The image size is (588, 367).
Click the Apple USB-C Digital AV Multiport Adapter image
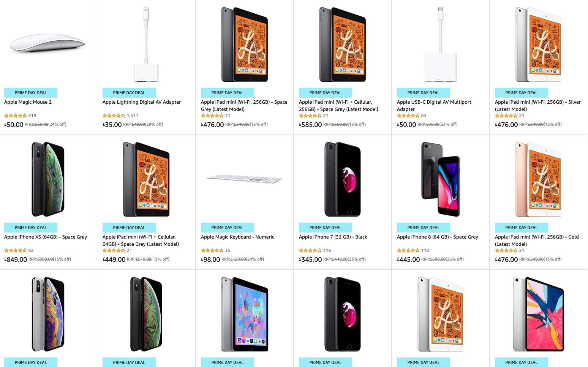[x=441, y=44]
